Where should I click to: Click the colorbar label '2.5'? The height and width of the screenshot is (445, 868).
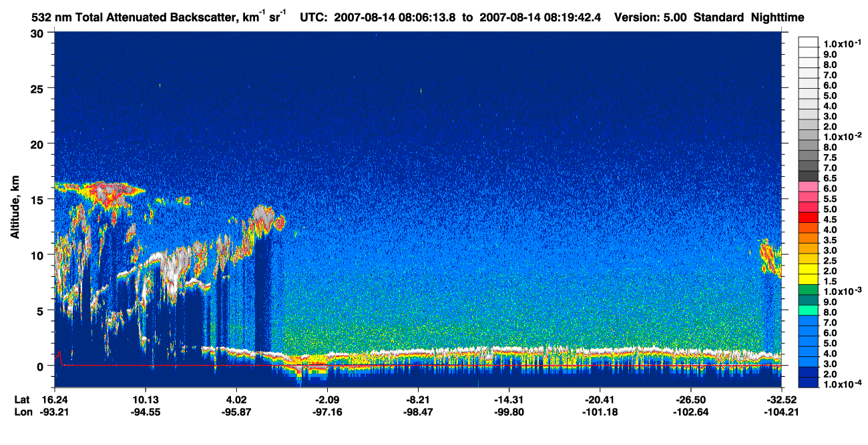tap(830, 261)
